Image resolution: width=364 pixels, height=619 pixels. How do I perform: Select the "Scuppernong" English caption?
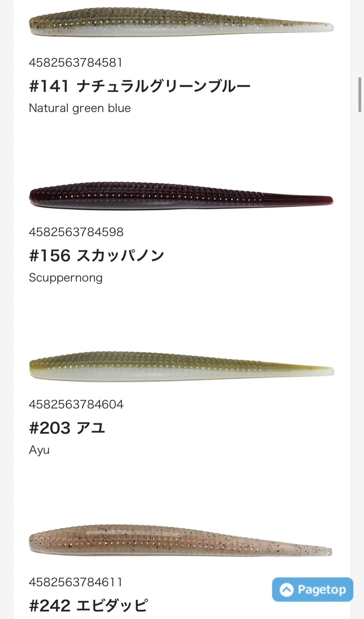[66, 278]
